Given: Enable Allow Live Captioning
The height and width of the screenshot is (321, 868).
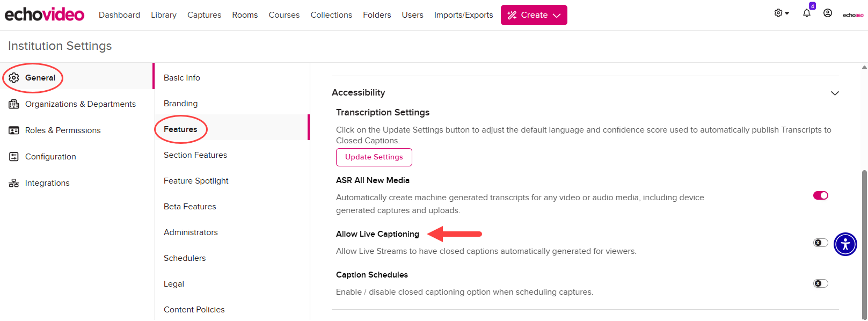Looking at the screenshot, I should coord(820,243).
